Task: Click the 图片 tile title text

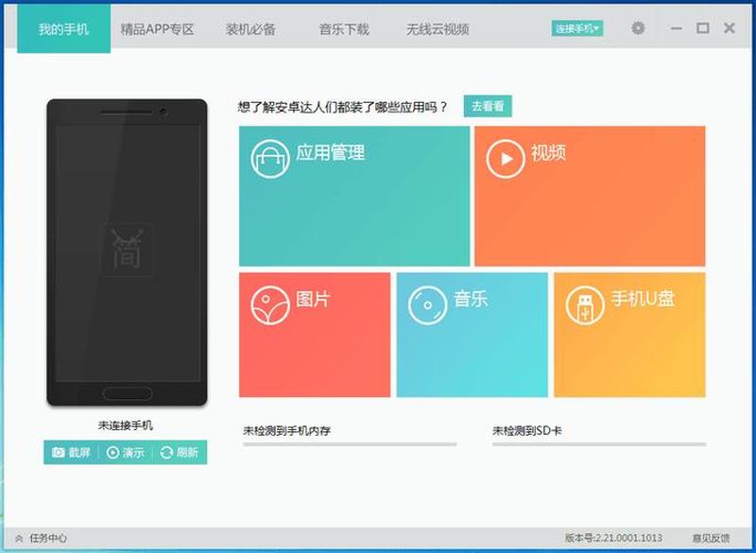Action: point(313,299)
